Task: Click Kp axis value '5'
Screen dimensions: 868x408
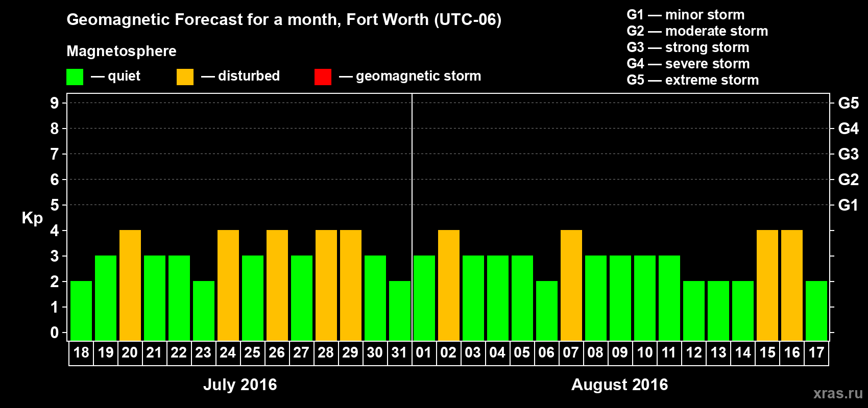Action: click(x=55, y=205)
